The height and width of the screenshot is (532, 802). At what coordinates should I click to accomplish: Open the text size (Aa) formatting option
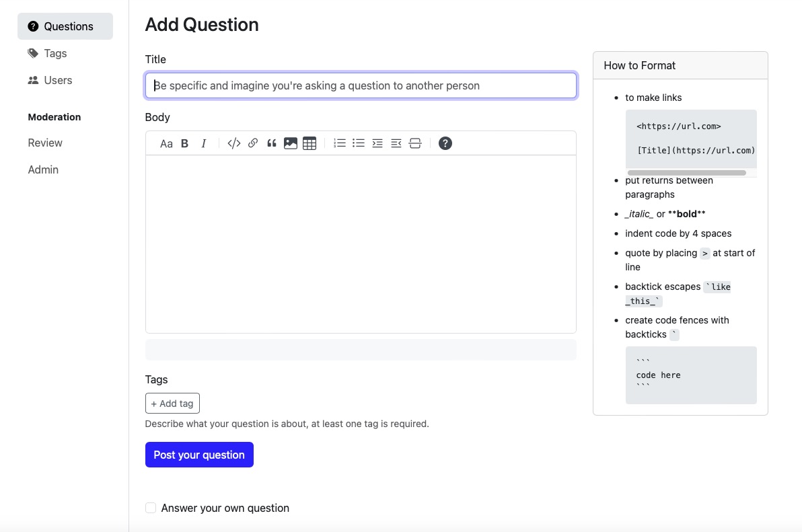click(166, 143)
